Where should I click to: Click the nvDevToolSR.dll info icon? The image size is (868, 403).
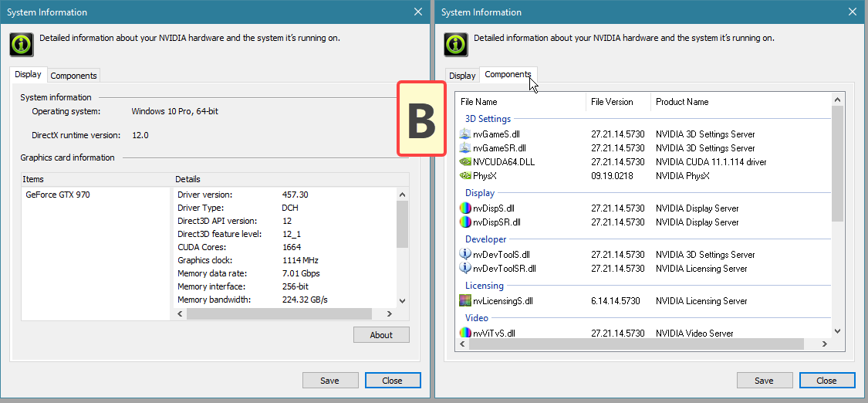point(465,269)
